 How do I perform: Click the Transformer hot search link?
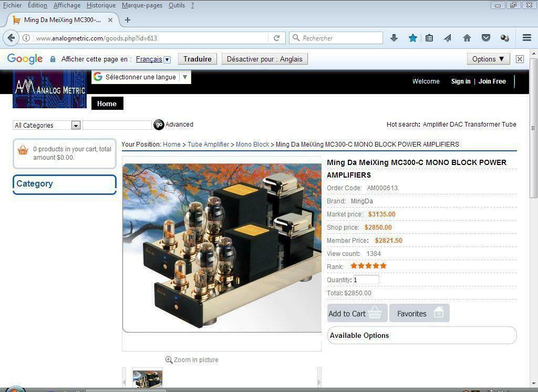[x=482, y=124]
